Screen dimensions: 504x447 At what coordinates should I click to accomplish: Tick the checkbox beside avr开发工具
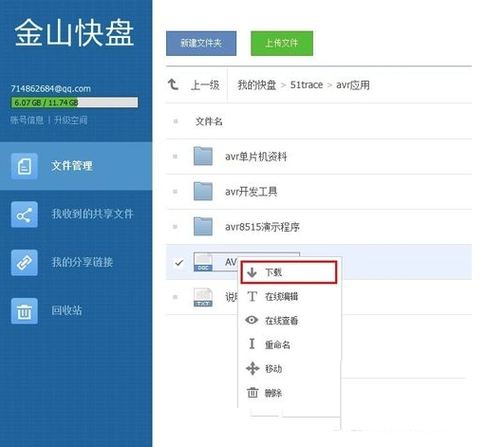coord(176,192)
